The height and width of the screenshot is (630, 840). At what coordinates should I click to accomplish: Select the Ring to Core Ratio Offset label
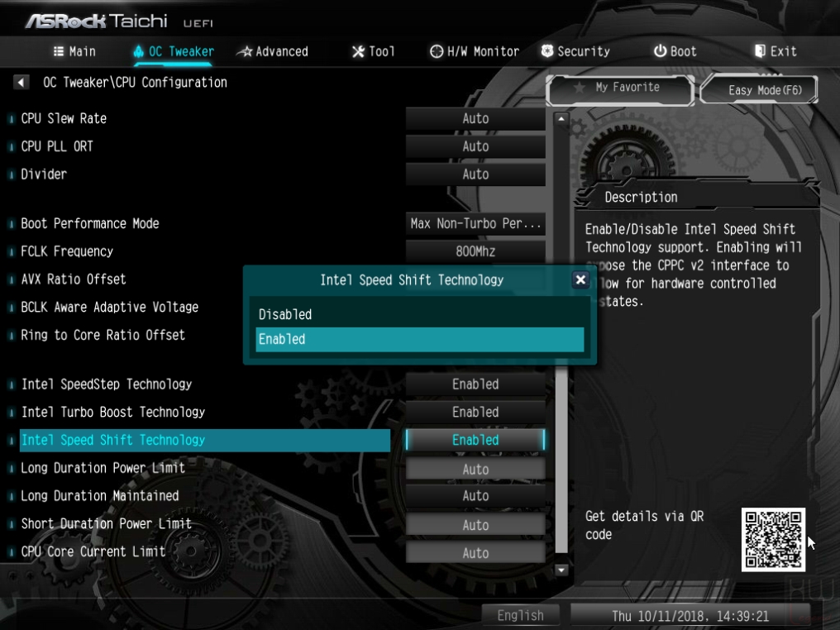[x=103, y=335]
